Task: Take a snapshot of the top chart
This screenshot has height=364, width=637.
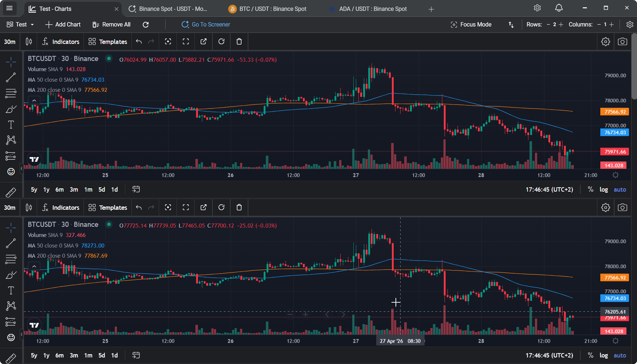Action: (622, 42)
